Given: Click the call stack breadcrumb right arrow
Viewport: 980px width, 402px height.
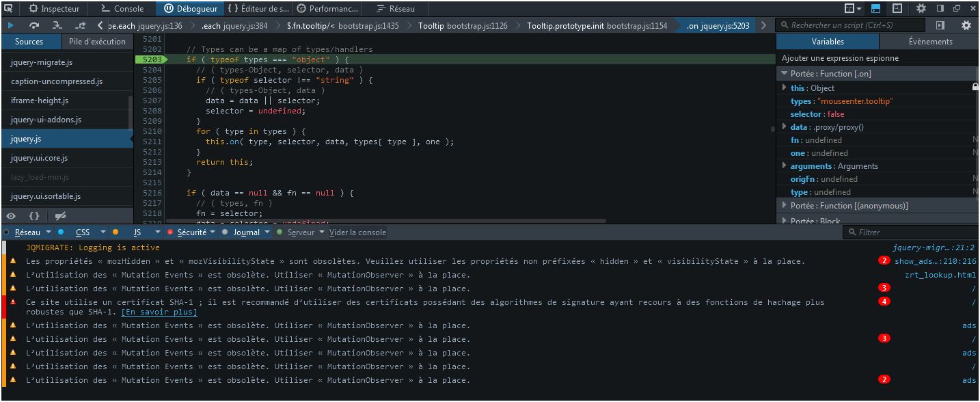Looking at the screenshot, I should (x=763, y=25).
